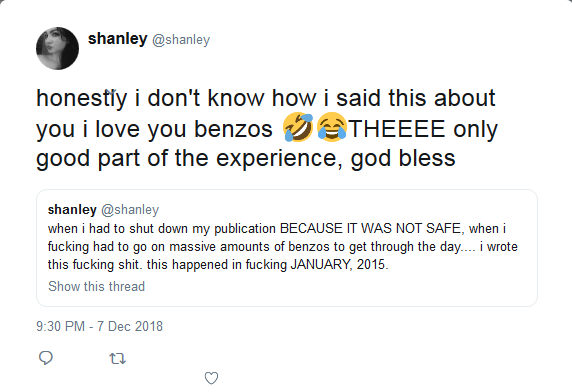Open the bold shanley name inside quoted tweet
This screenshot has width=572, height=392.
pyautogui.click(x=72, y=210)
